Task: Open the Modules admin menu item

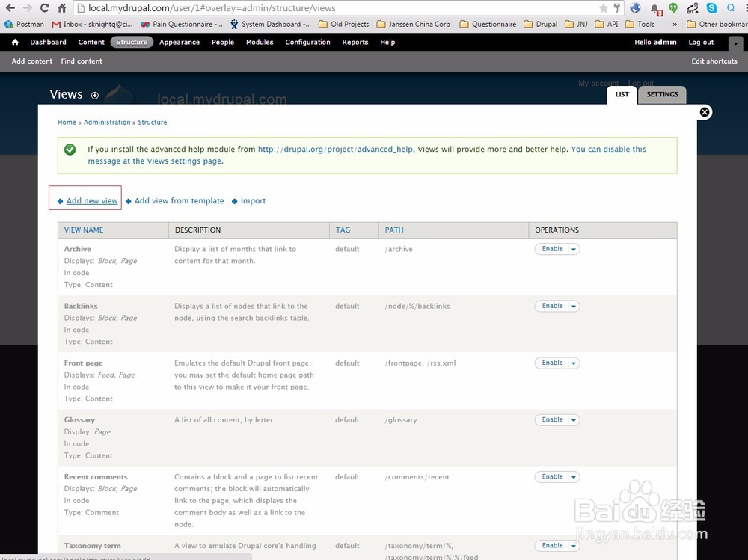Action: coord(260,42)
